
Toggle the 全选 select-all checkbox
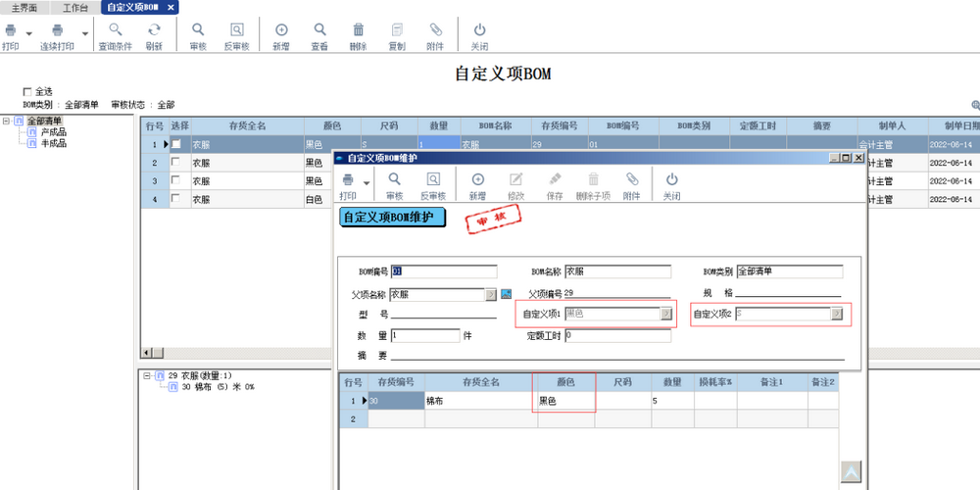(x=27, y=91)
